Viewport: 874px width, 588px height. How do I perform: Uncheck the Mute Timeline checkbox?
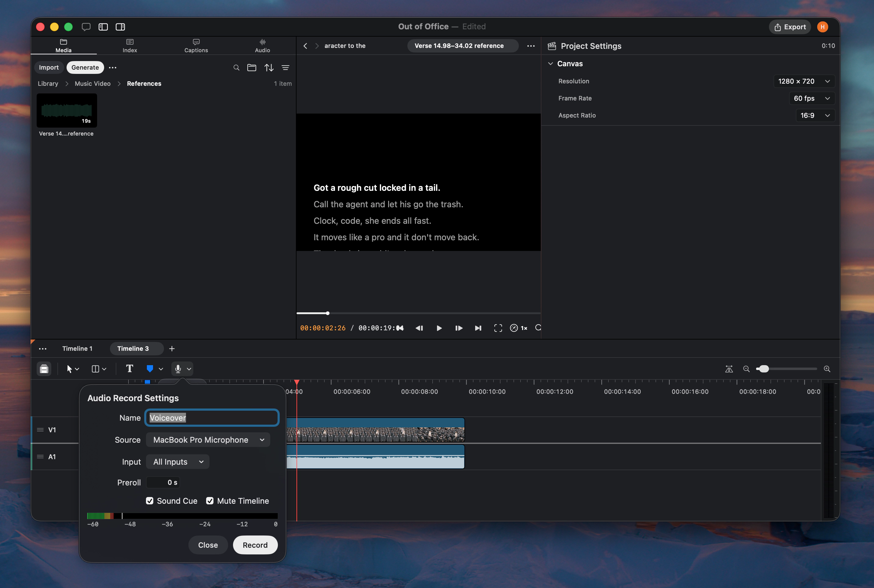tap(210, 501)
